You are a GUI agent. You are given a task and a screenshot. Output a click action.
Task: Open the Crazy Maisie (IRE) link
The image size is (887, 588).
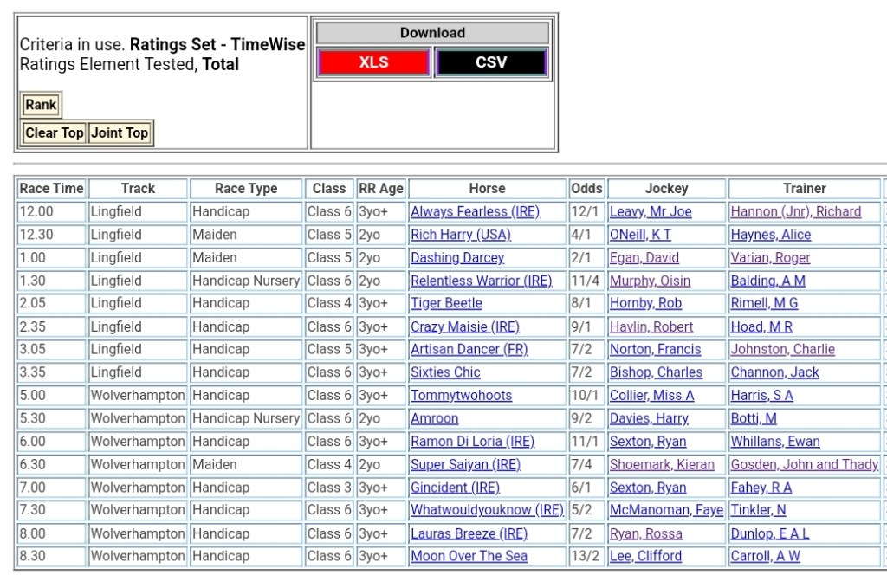click(x=464, y=327)
